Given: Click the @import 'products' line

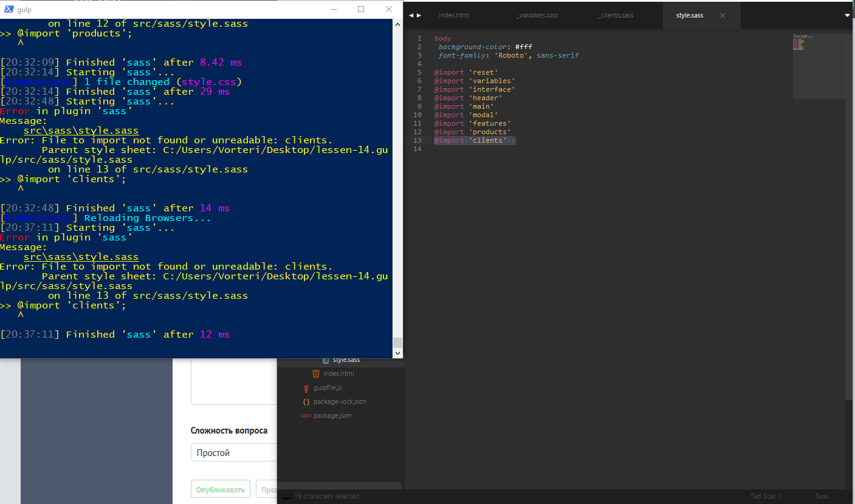Looking at the screenshot, I should pos(473,132).
